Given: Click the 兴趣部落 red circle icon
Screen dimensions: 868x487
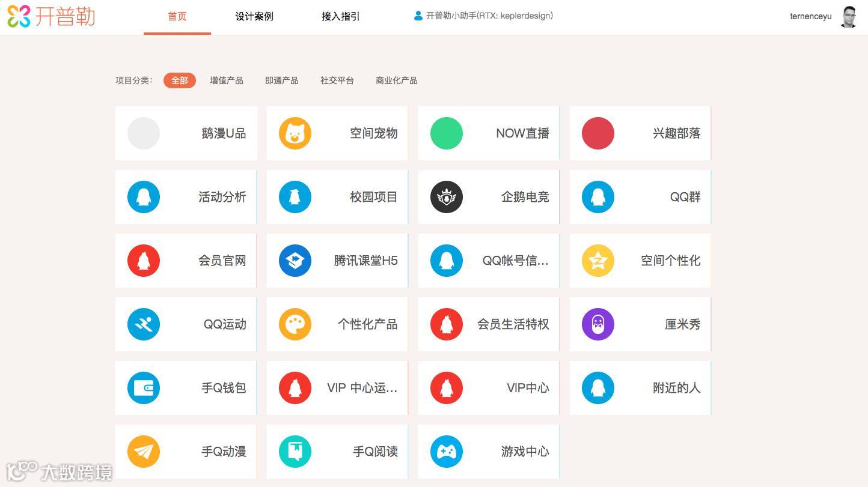Looking at the screenshot, I should click(598, 133).
